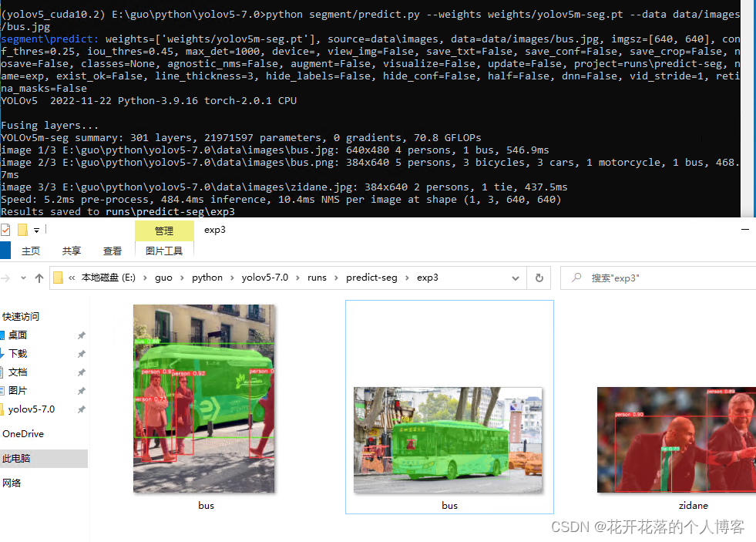Viewport: 756px width, 542px height.
Task: Navigate to runs folder in breadcrumb
Action: [x=317, y=278]
